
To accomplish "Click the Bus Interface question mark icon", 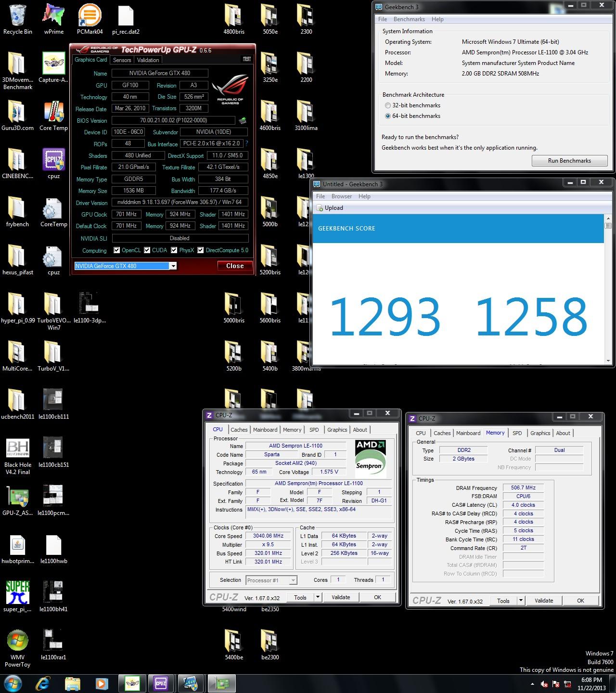I will (247, 143).
